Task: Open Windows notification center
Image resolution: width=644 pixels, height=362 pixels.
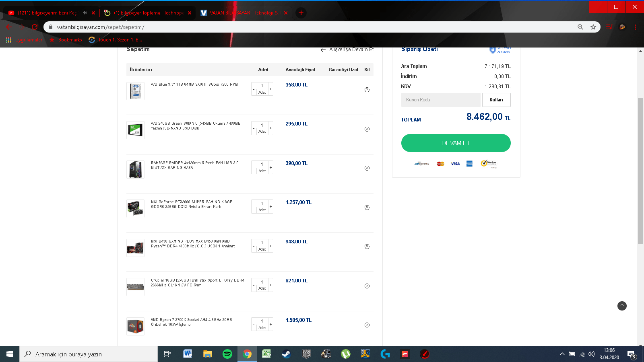Action: click(632, 354)
